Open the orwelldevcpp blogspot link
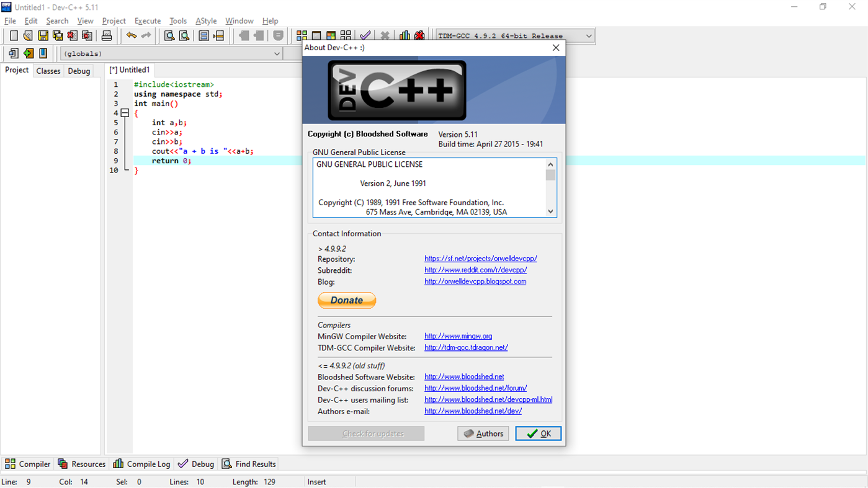 (475, 282)
